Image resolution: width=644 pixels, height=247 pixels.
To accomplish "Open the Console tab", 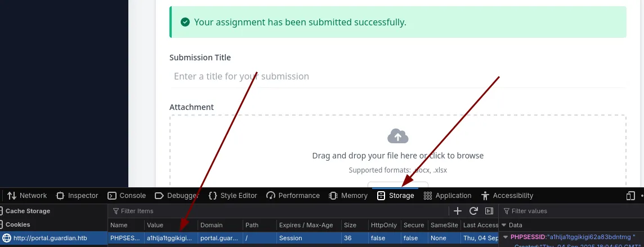I will click(127, 196).
